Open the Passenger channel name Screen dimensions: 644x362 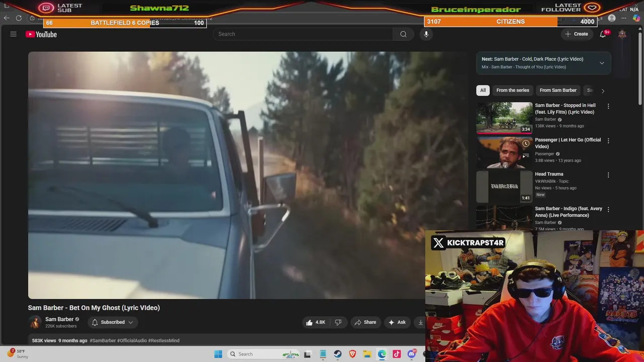tap(544, 154)
